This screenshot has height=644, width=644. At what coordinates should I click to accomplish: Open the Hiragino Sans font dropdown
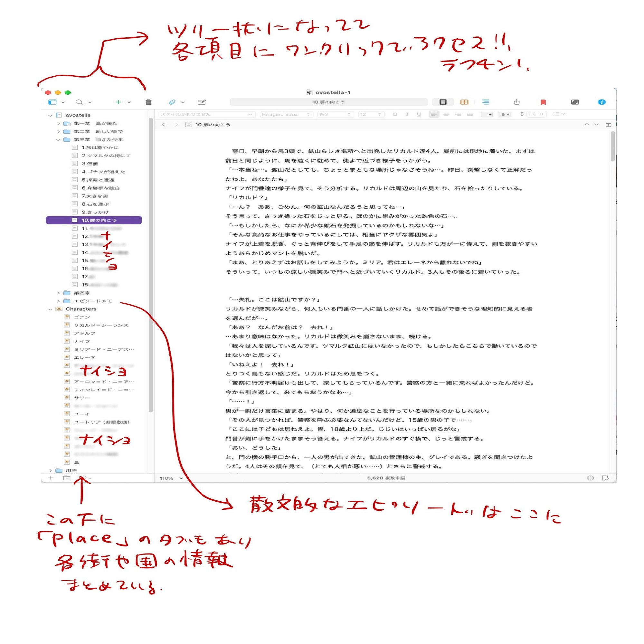[286, 114]
